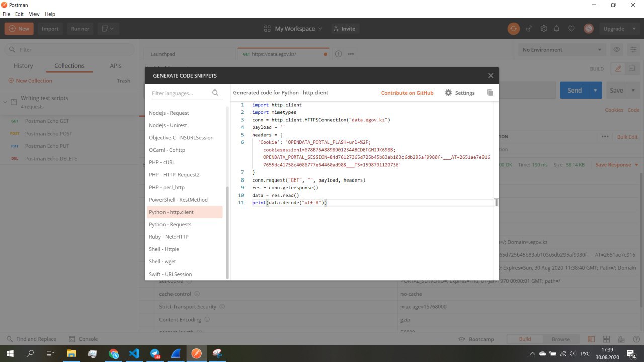Open Postman settings gear in header
This screenshot has width=644, height=362.
coord(543,29)
